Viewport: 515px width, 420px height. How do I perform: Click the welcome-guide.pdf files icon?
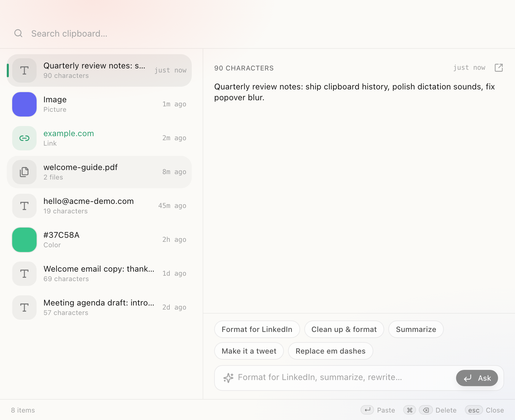click(x=24, y=172)
